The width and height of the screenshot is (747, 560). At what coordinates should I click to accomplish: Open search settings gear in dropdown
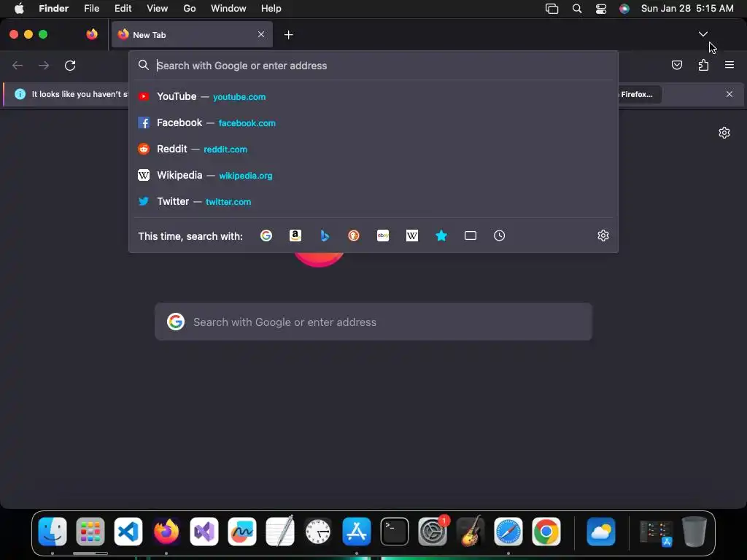(x=603, y=236)
